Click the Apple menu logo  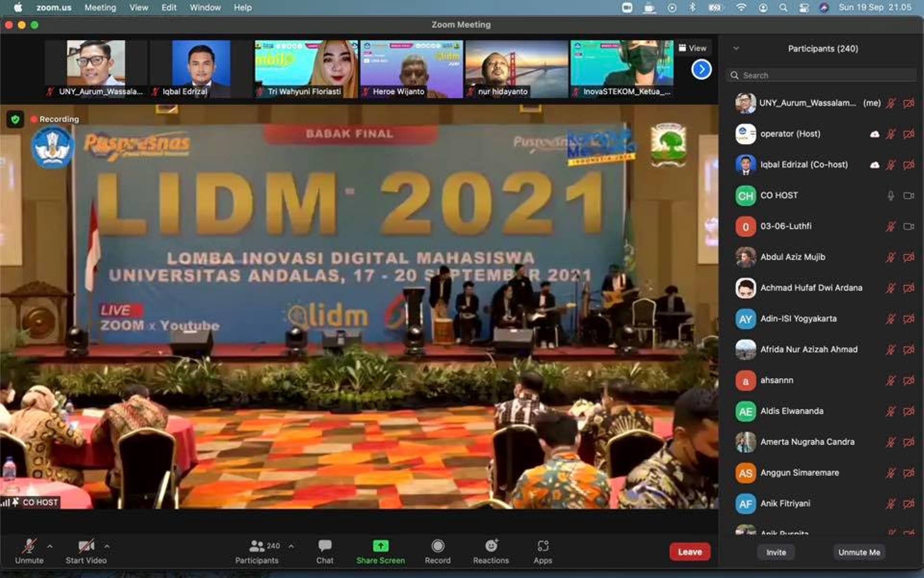pyautogui.click(x=18, y=8)
